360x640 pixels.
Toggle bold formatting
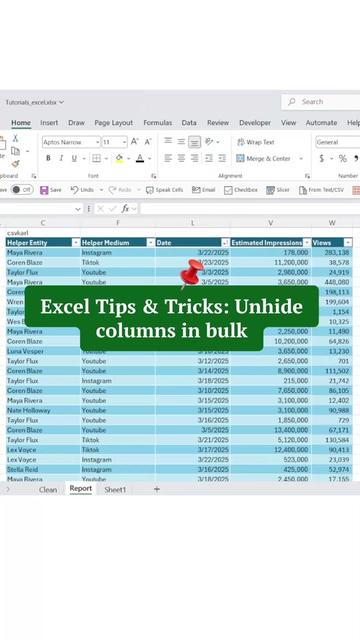click(48, 158)
